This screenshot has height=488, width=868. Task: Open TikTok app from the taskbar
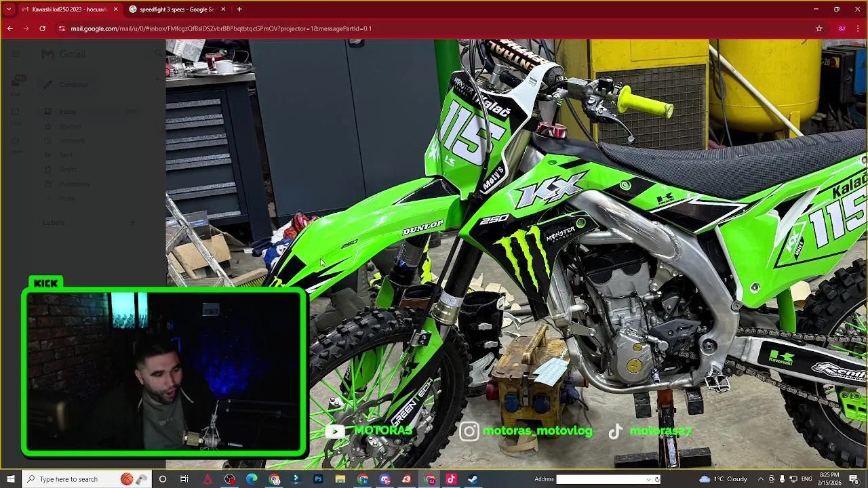451,479
